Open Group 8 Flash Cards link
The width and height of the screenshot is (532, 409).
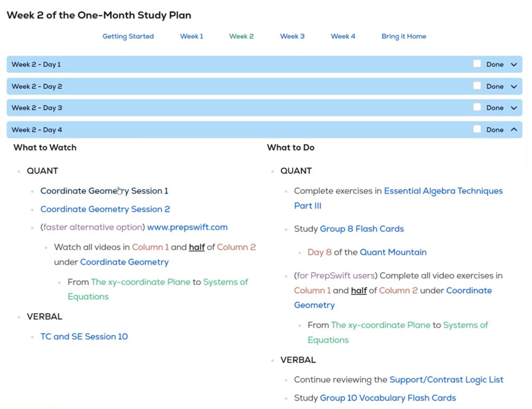(x=362, y=229)
